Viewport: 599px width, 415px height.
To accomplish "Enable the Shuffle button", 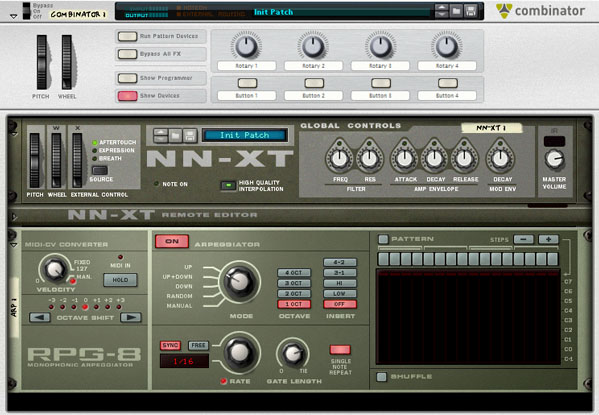I will (381, 377).
